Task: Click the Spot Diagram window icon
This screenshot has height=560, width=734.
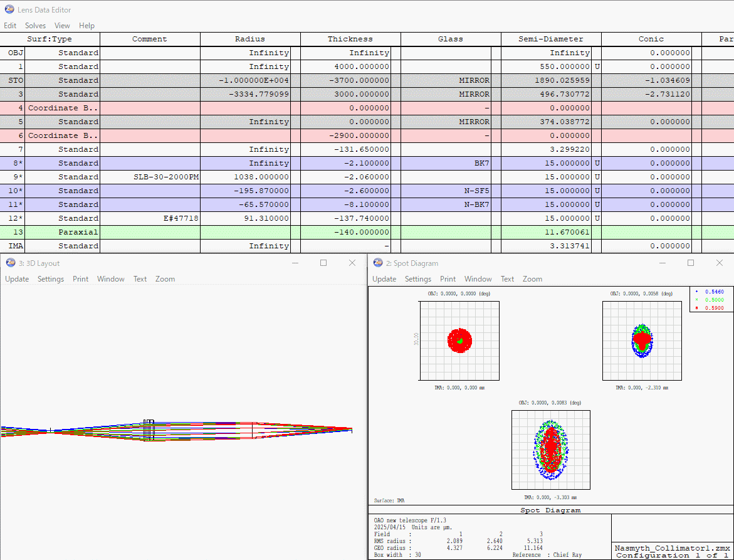Action: click(378, 263)
